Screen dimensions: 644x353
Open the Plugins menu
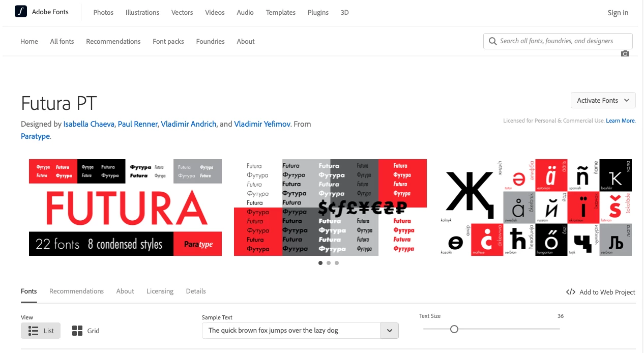click(x=318, y=12)
